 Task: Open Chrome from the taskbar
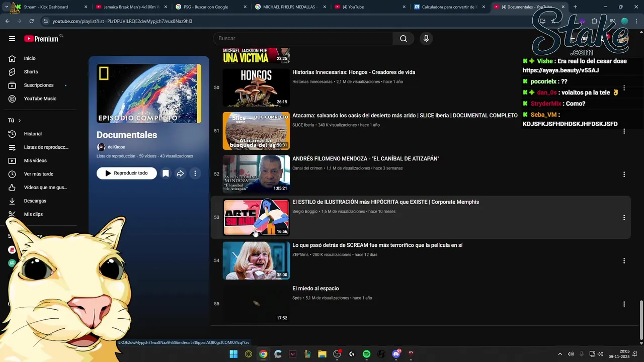(263, 354)
